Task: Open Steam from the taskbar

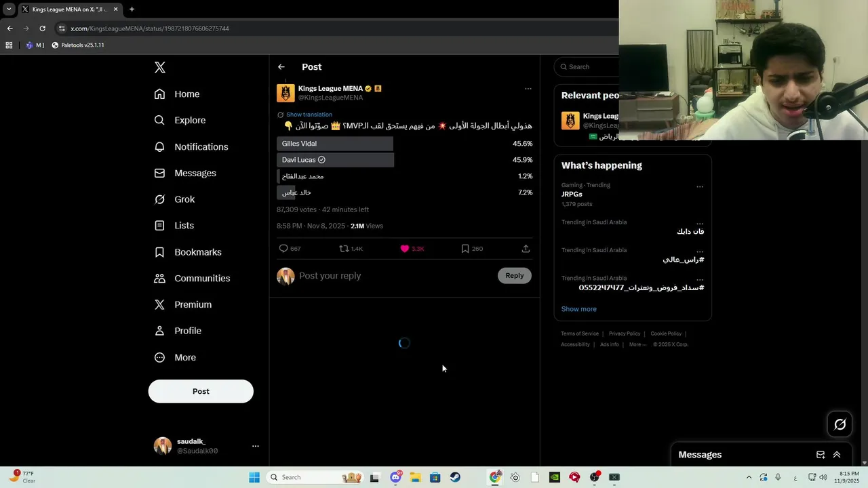Action: (x=455, y=477)
